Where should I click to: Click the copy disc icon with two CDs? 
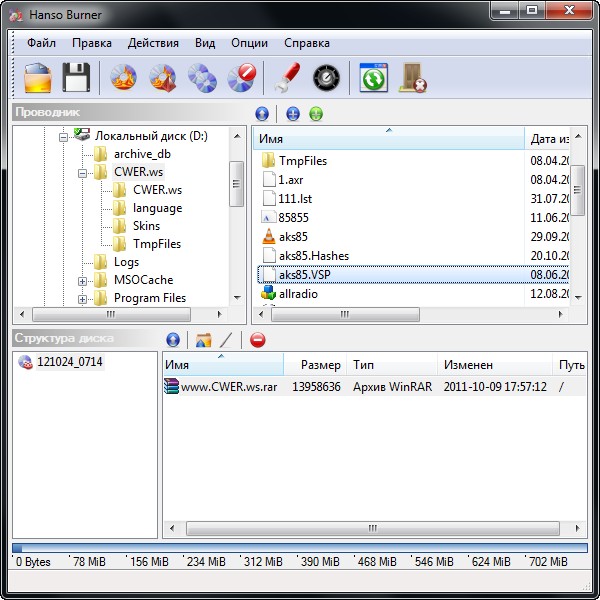(x=202, y=77)
